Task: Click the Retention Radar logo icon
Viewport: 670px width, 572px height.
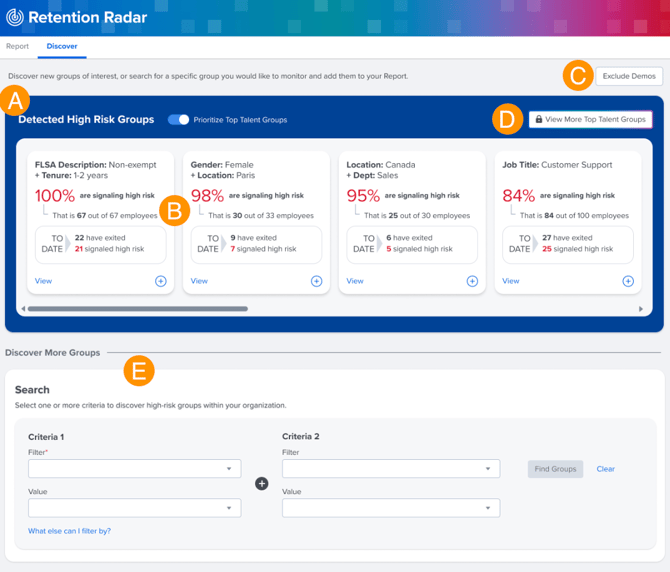Action: point(15,17)
